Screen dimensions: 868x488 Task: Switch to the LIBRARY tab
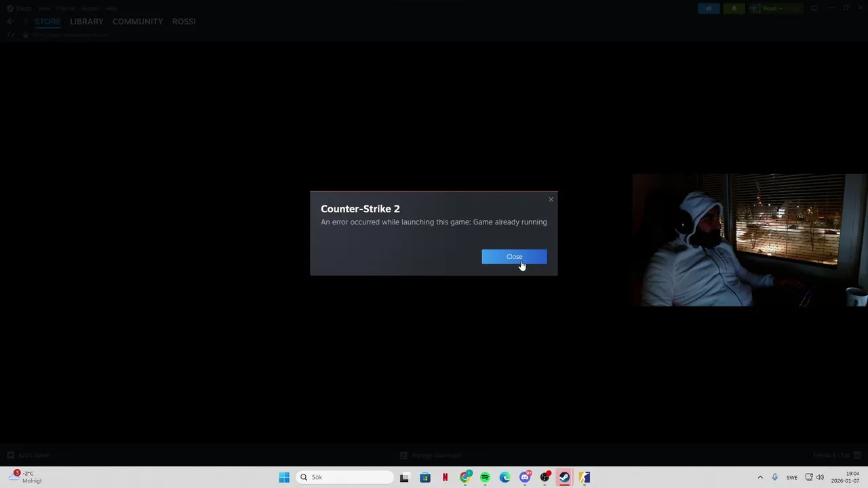(x=86, y=22)
